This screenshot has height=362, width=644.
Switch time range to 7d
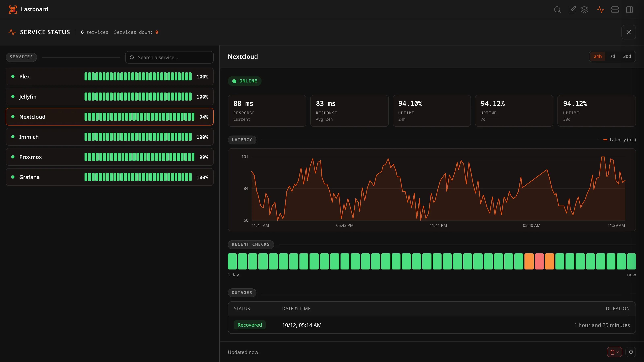(x=612, y=57)
